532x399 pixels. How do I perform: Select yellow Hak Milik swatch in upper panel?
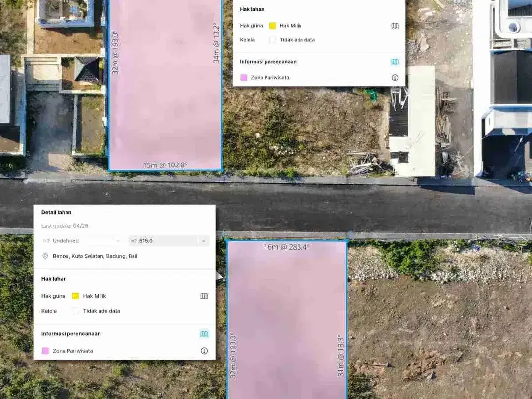[272, 26]
